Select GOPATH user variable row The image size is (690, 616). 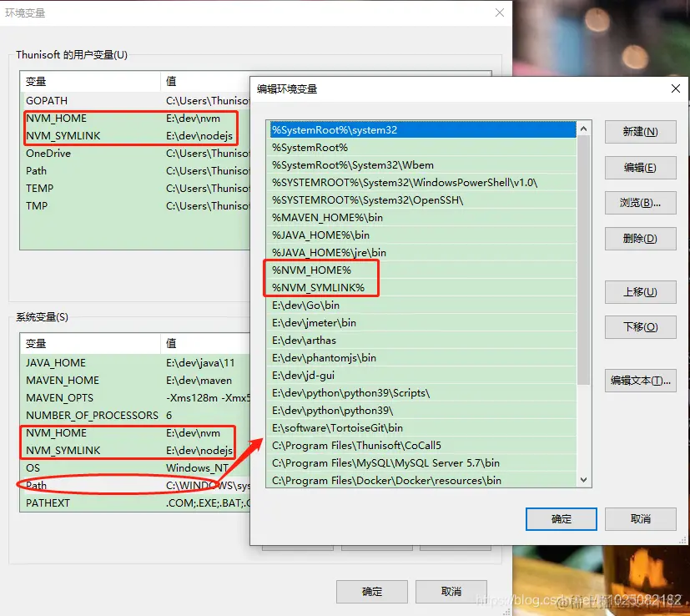click(x=135, y=101)
